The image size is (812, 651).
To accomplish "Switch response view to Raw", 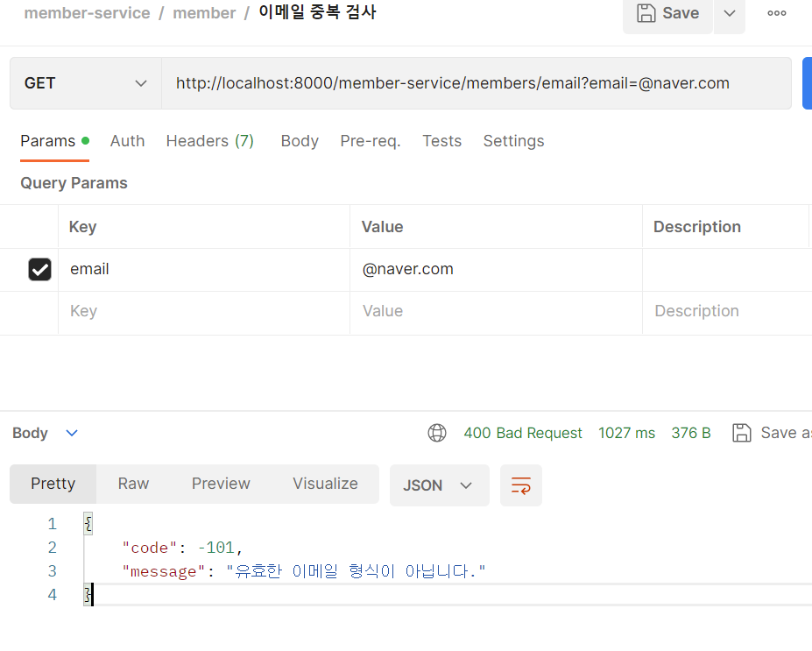I will coord(132,483).
